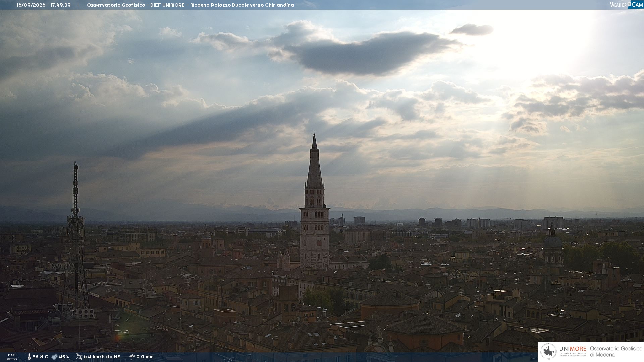Open the UNIMORE logo link

573,351
